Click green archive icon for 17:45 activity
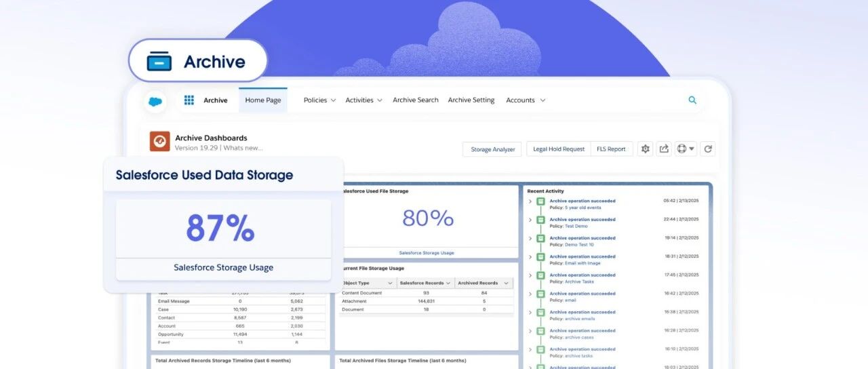The width and height of the screenshot is (868, 369). click(540, 275)
